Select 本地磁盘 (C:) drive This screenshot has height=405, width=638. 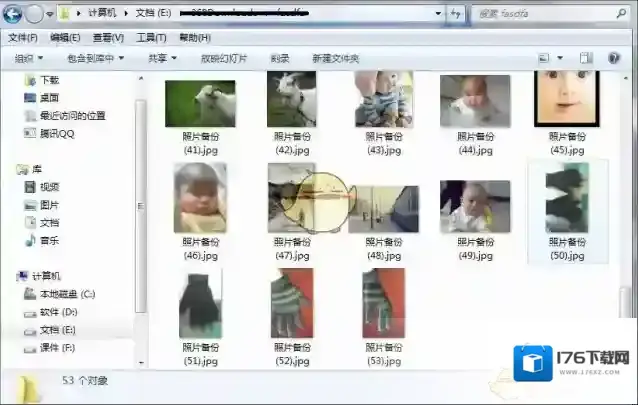pos(59,294)
